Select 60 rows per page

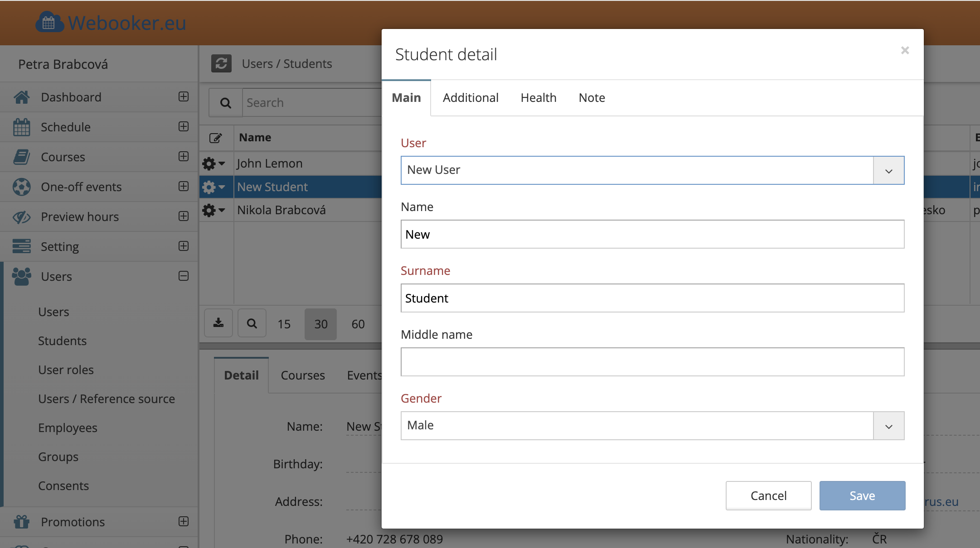click(358, 324)
